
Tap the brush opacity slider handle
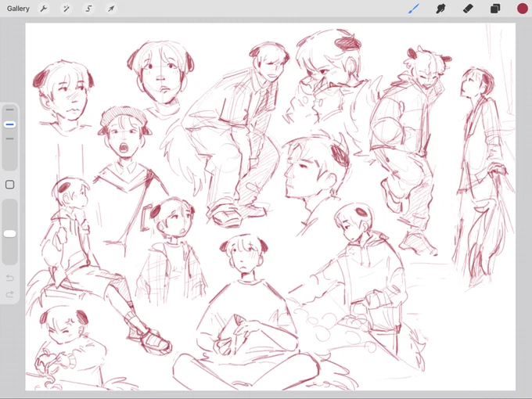tap(10, 234)
